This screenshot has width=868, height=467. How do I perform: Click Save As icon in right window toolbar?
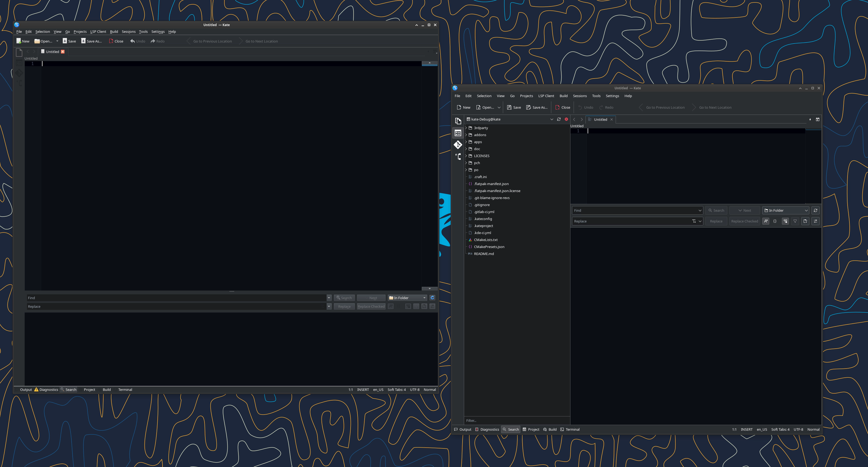tap(528, 108)
